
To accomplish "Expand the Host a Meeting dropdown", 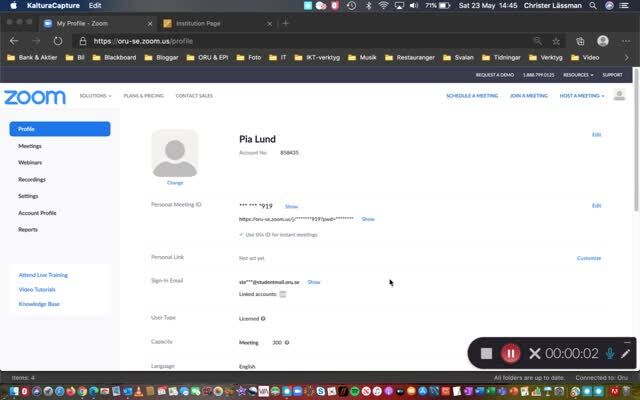I will [582, 96].
